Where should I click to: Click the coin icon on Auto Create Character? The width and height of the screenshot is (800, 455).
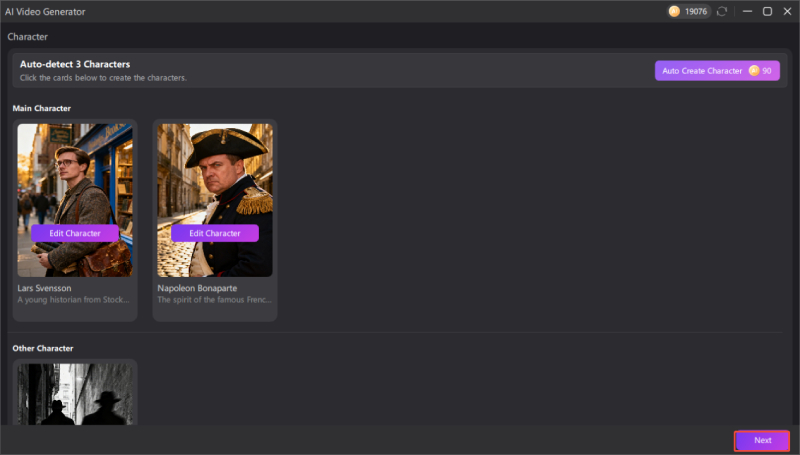754,71
